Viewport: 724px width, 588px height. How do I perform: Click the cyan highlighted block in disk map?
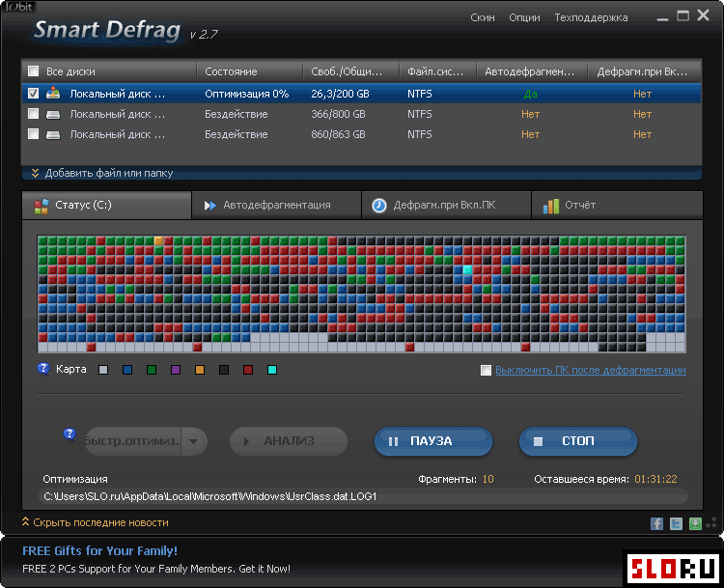pyautogui.click(x=467, y=269)
